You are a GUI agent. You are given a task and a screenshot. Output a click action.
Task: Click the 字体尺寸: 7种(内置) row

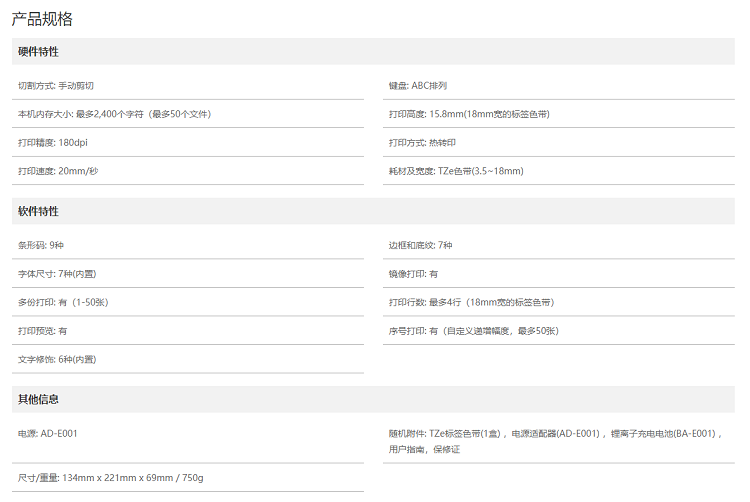click(188, 273)
